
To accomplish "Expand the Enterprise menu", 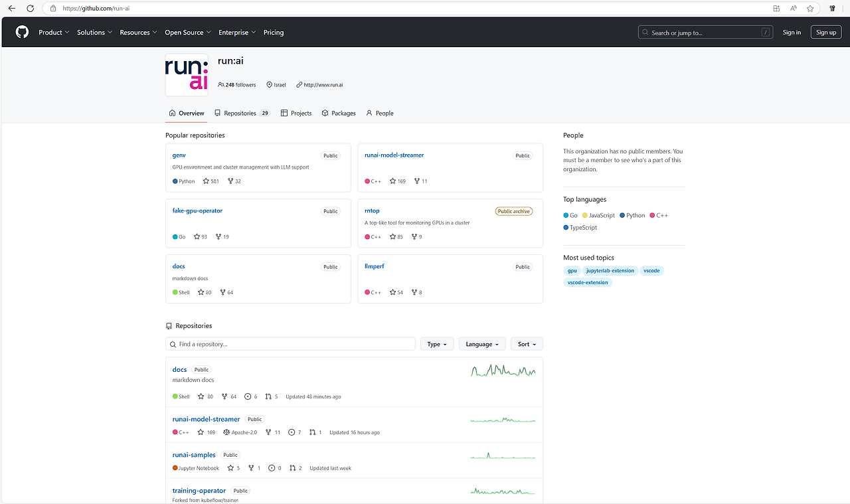I will tap(237, 33).
